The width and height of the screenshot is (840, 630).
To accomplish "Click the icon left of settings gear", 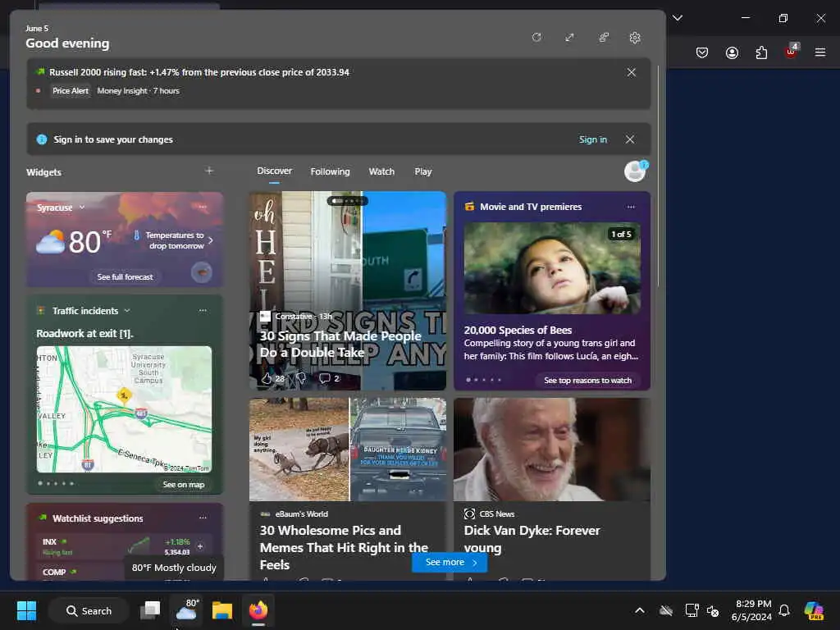I will pyautogui.click(x=603, y=37).
